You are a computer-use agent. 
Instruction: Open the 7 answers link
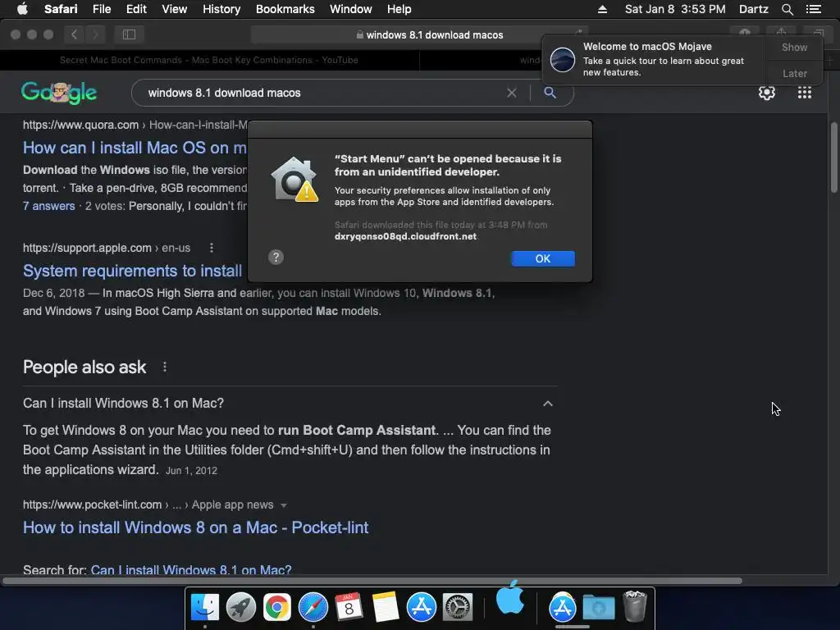point(48,206)
